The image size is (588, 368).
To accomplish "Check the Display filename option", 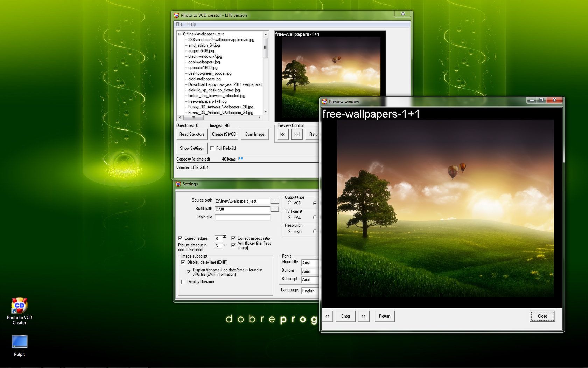I will pyautogui.click(x=183, y=281).
